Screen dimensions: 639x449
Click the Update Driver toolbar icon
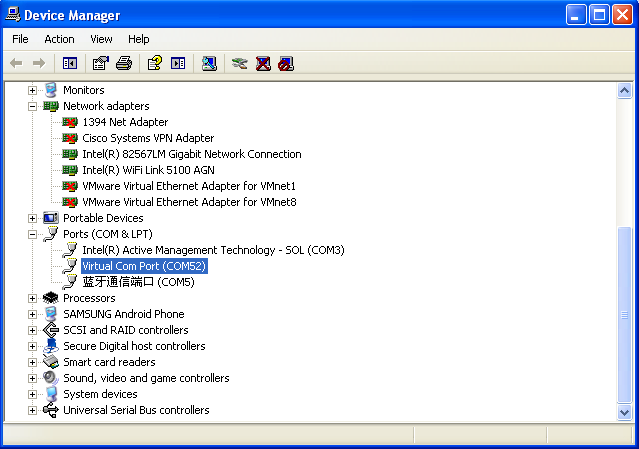(240, 63)
